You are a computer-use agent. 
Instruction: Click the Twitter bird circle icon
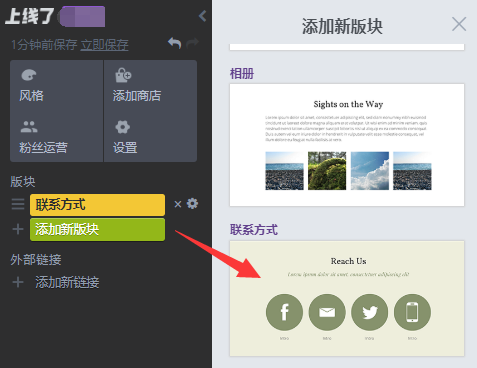(x=370, y=312)
